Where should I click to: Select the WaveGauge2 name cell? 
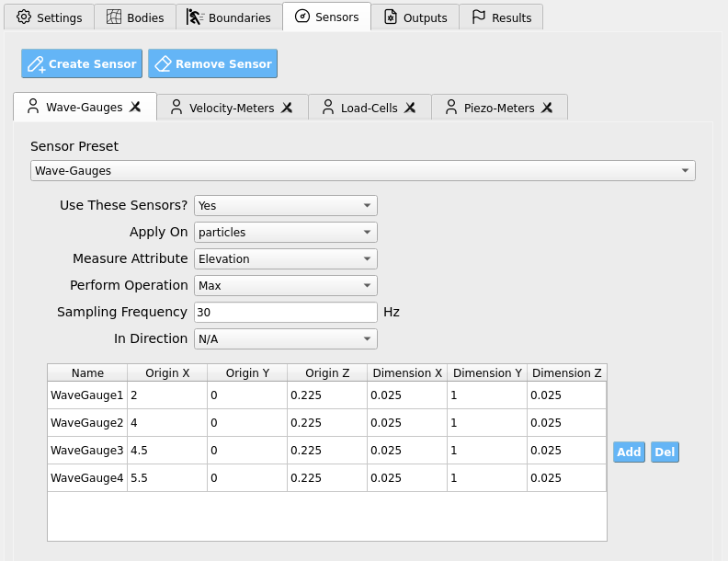(x=87, y=423)
